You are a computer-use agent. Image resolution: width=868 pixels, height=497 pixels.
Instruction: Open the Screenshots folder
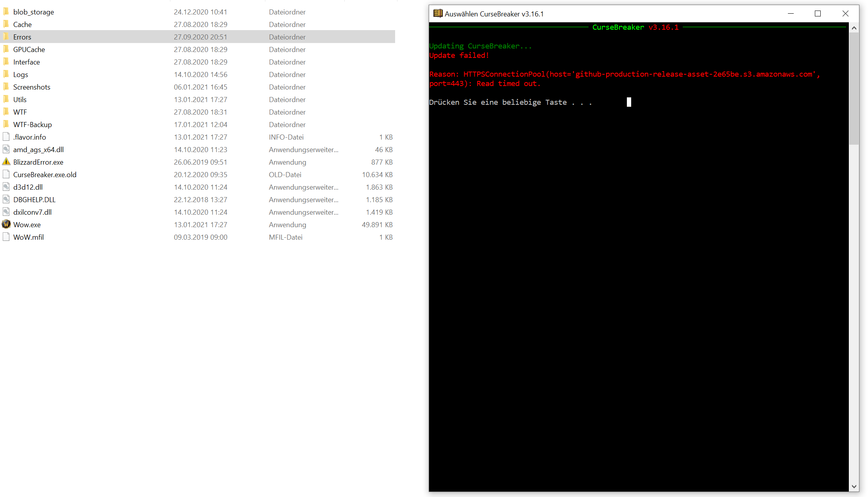(32, 87)
